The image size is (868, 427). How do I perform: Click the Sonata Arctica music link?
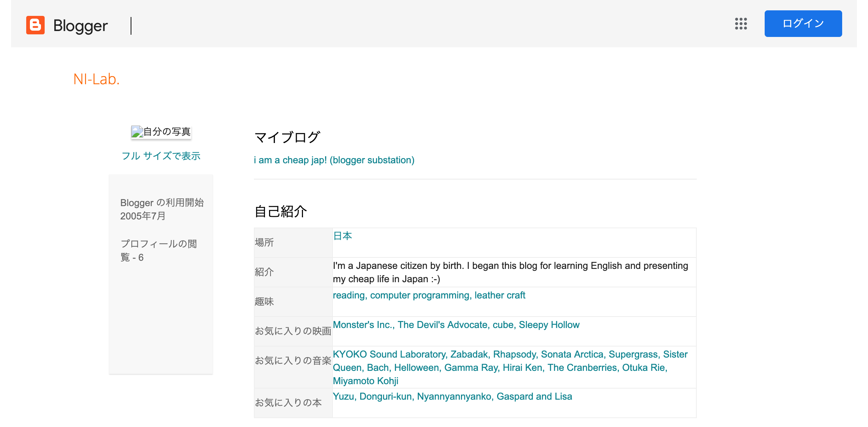572,354
